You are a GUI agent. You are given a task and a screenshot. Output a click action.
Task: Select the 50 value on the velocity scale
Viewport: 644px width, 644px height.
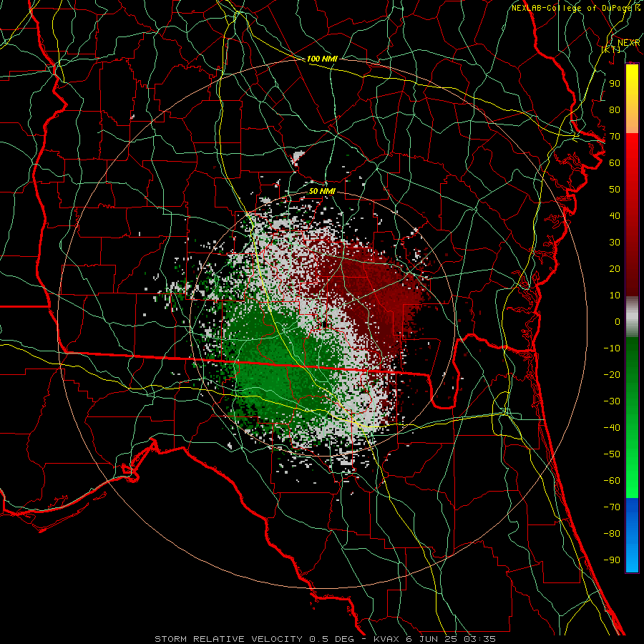pyautogui.click(x=615, y=190)
